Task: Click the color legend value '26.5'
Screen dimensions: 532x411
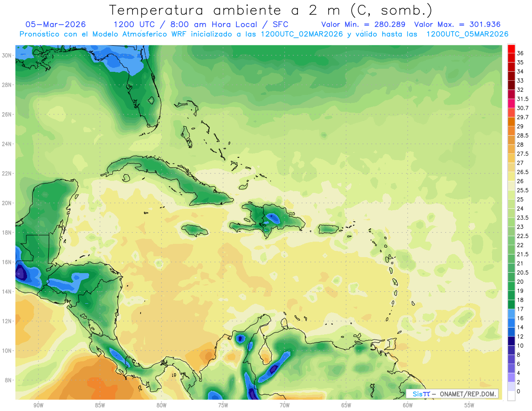Action: (523, 172)
